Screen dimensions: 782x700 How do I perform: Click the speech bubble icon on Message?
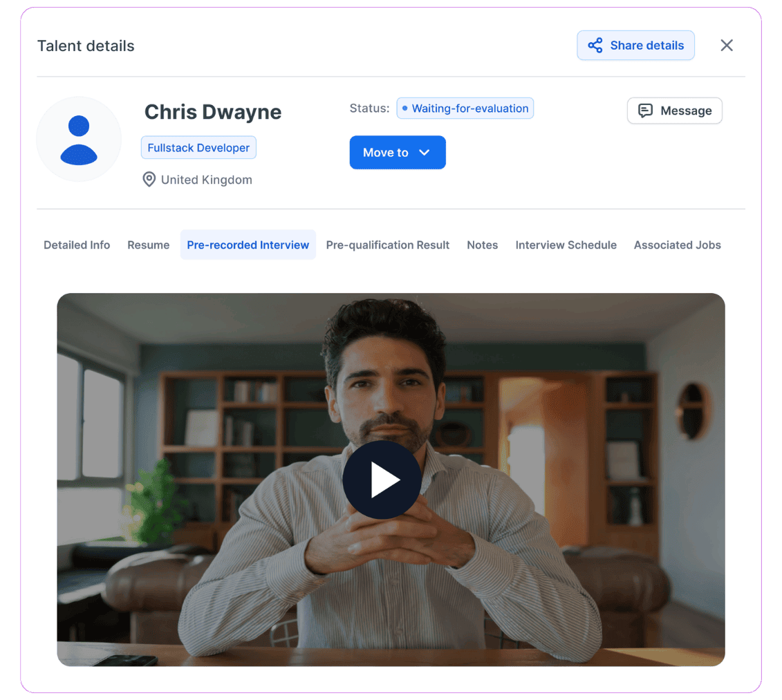[x=645, y=111]
